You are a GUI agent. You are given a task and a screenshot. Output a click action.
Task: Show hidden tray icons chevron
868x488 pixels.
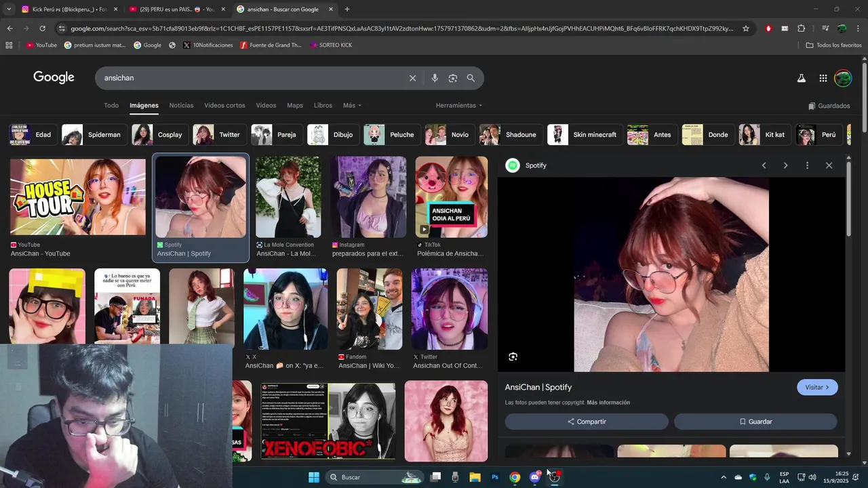(723, 477)
